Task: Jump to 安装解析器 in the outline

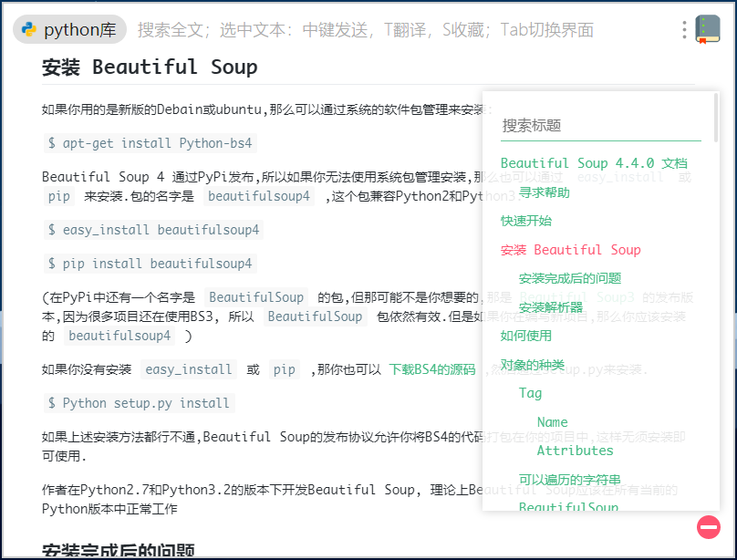Action: pos(550,307)
